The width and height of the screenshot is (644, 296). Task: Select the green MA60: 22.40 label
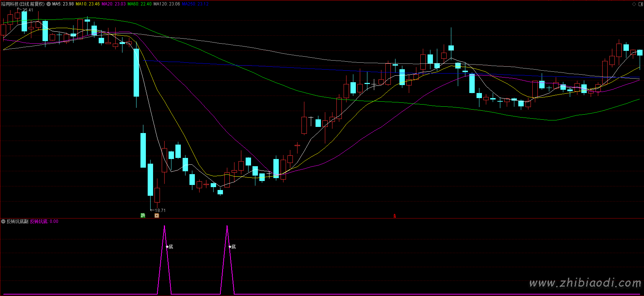139,4
